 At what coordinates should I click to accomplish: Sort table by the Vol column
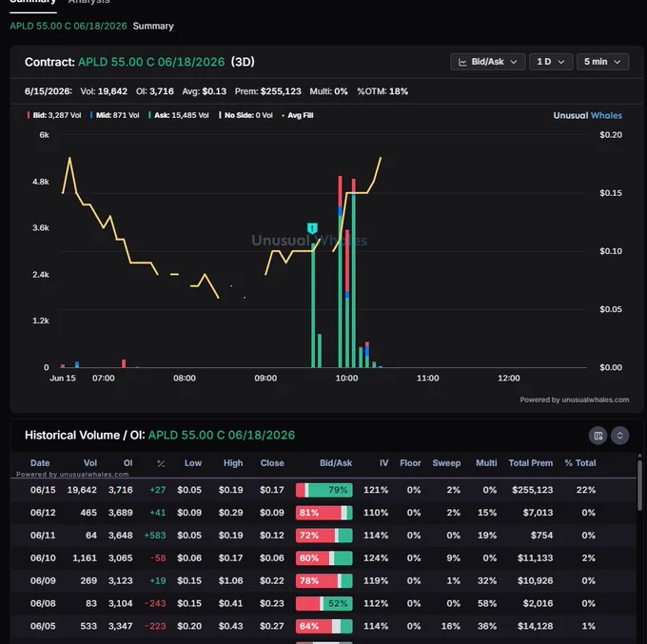click(90, 463)
